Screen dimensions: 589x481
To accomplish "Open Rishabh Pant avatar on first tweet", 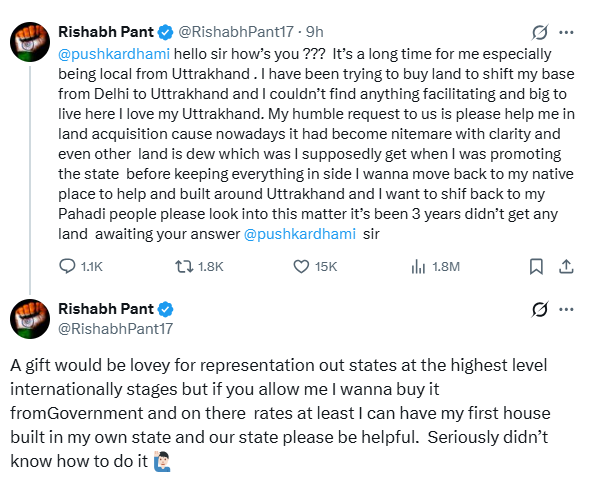I will [x=30, y=42].
